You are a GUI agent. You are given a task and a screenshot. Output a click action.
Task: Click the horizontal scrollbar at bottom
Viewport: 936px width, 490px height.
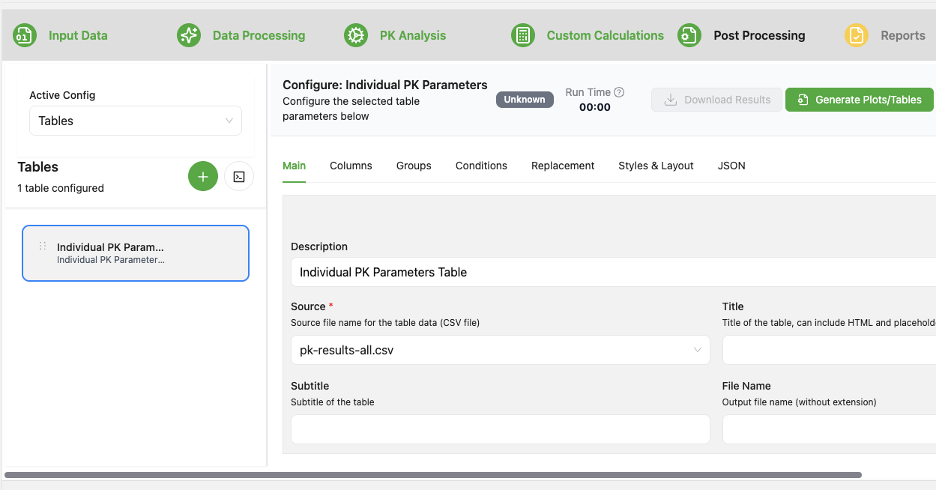pos(432,475)
